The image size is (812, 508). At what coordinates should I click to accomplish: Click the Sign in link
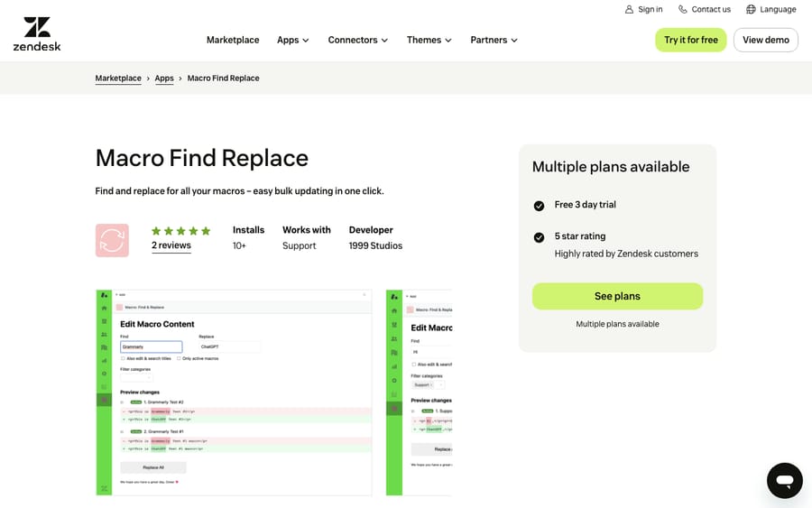643,9
